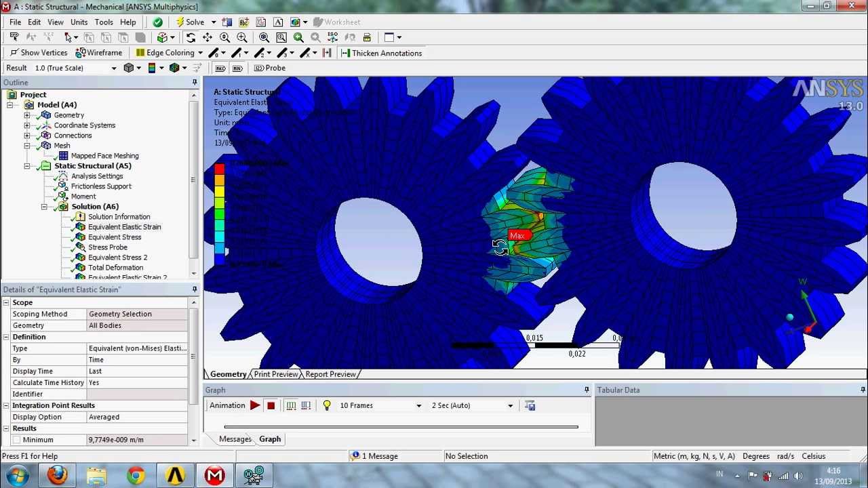The width and height of the screenshot is (868, 488).
Task: Open the Edit menu
Action: (x=34, y=22)
